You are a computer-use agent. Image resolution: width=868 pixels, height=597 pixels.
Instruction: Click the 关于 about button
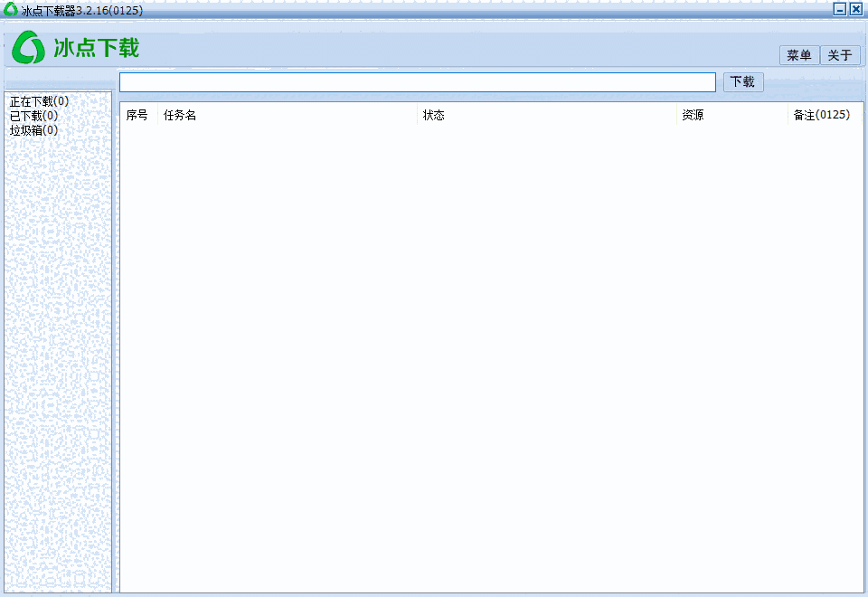click(840, 54)
